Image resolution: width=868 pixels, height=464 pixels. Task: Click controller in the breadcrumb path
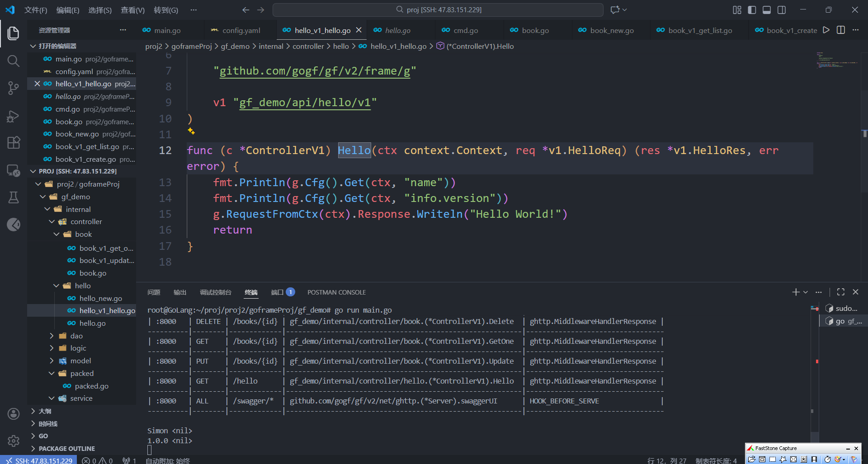[308, 46]
